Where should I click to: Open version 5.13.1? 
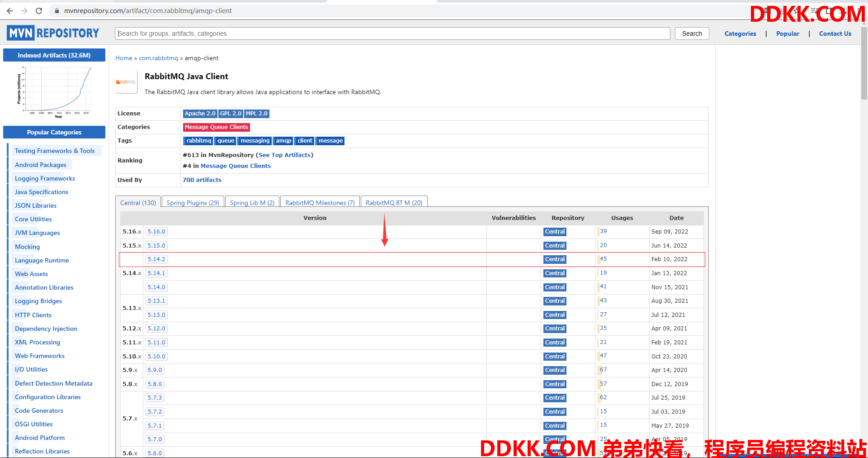click(156, 301)
